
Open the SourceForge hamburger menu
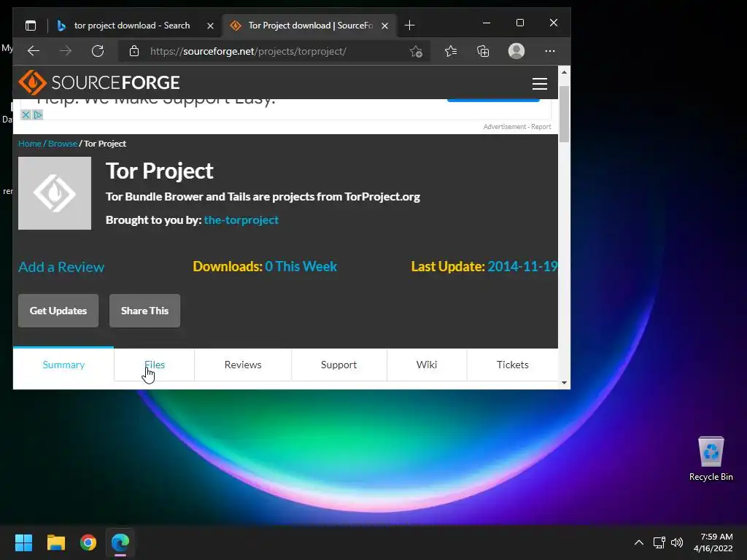(x=539, y=84)
